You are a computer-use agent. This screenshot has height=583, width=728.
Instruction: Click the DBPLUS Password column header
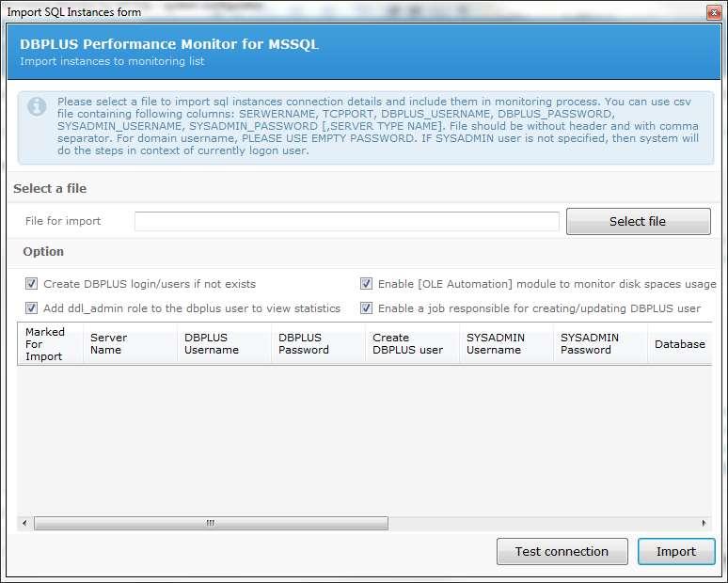pos(318,344)
